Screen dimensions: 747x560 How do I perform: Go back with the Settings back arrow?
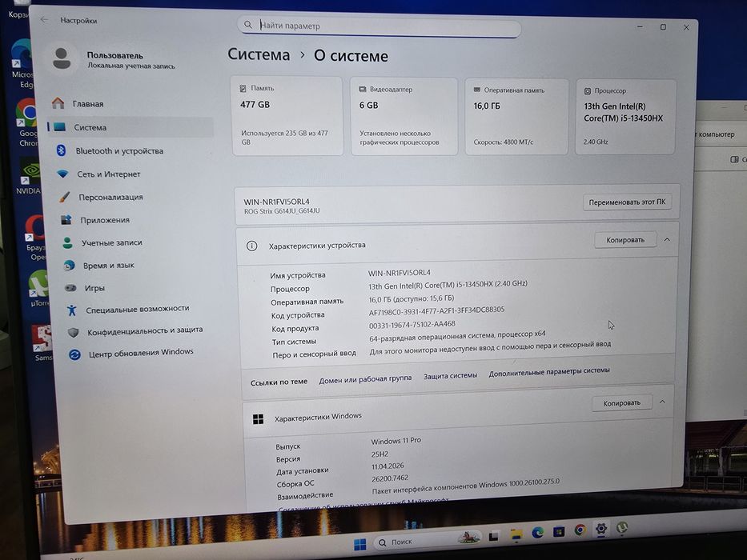(x=45, y=19)
